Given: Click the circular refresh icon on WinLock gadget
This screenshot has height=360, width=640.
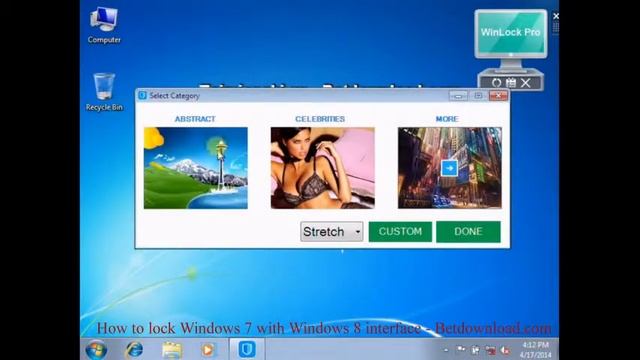Looking at the screenshot, I should pos(496,83).
